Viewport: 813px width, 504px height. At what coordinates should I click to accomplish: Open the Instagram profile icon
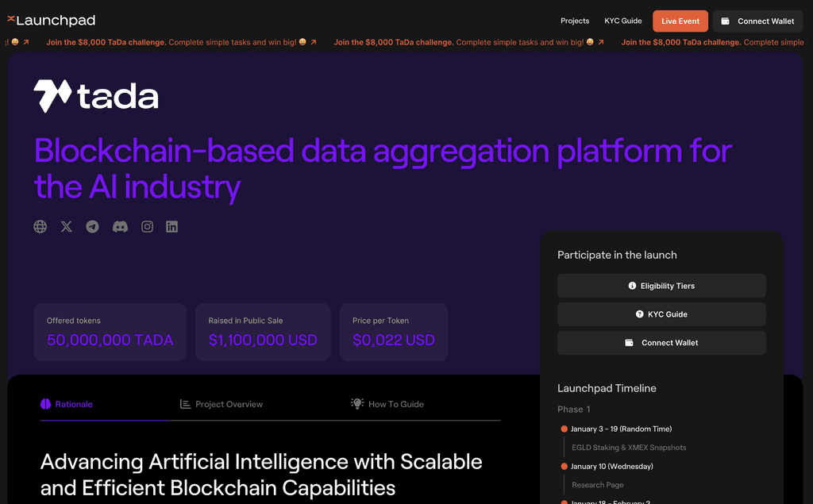[x=147, y=226]
